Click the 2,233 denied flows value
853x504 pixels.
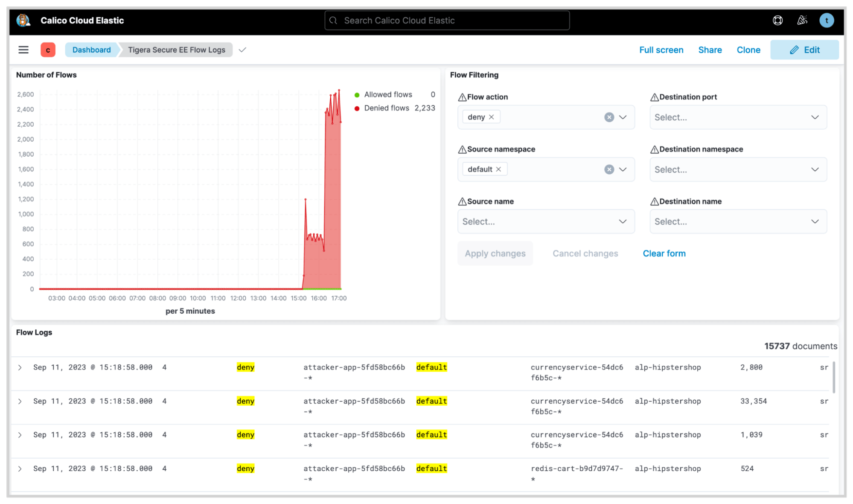tap(425, 108)
